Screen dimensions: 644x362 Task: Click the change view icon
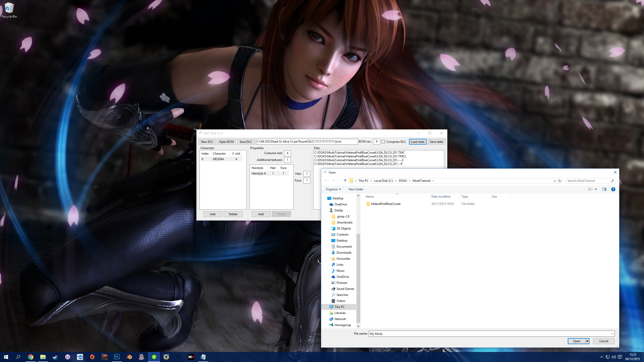pyautogui.click(x=590, y=189)
